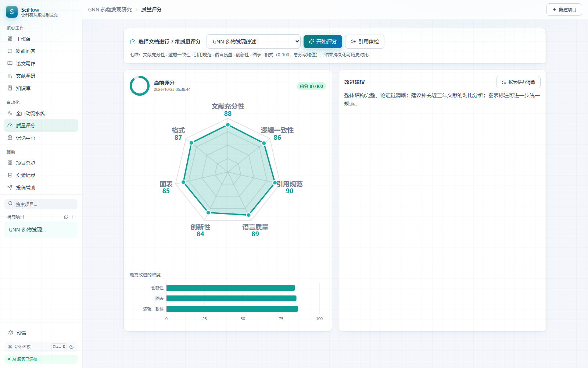Open the 记忆中心 brain icon
This screenshot has width=588, height=368.
(10, 138)
